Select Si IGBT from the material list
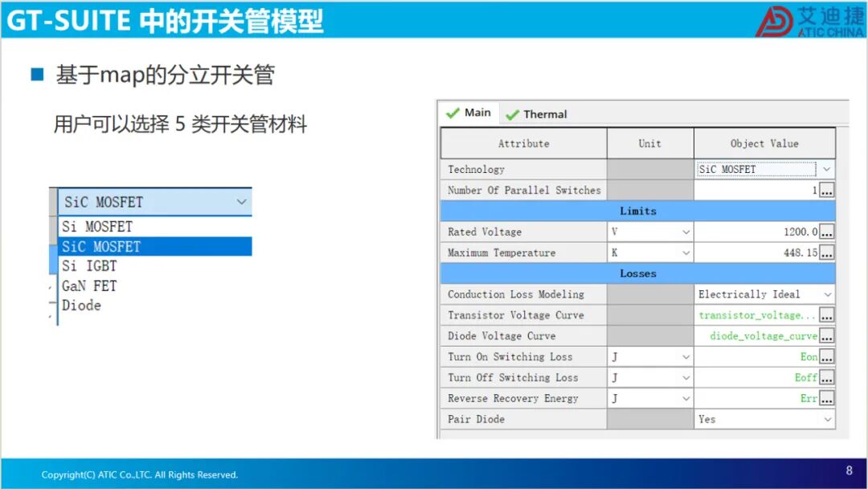 pyautogui.click(x=88, y=265)
